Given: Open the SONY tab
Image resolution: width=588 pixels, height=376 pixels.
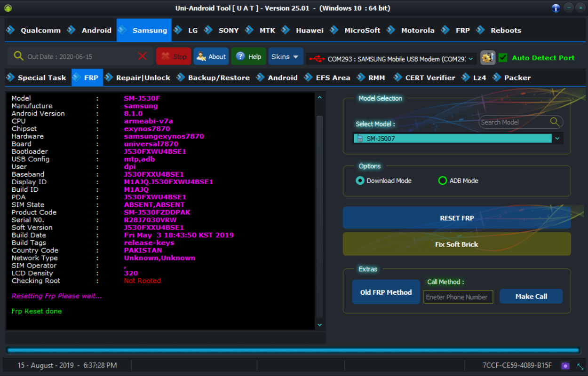Looking at the screenshot, I should (222, 30).
